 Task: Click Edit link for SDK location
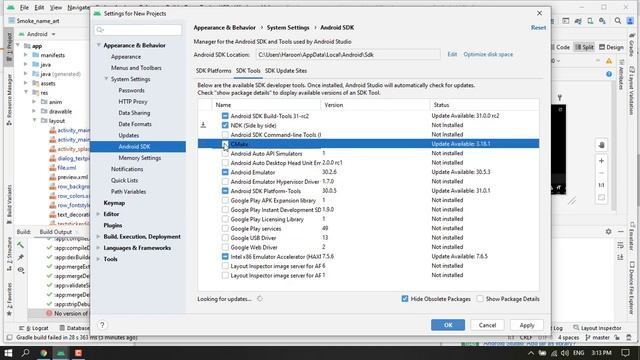pyautogui.click(x=452, y=54)
